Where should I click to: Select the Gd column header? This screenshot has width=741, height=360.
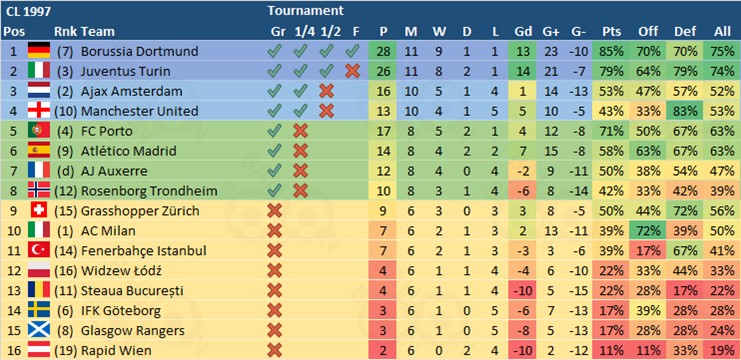pyautogui.click(x=523, y=32)
